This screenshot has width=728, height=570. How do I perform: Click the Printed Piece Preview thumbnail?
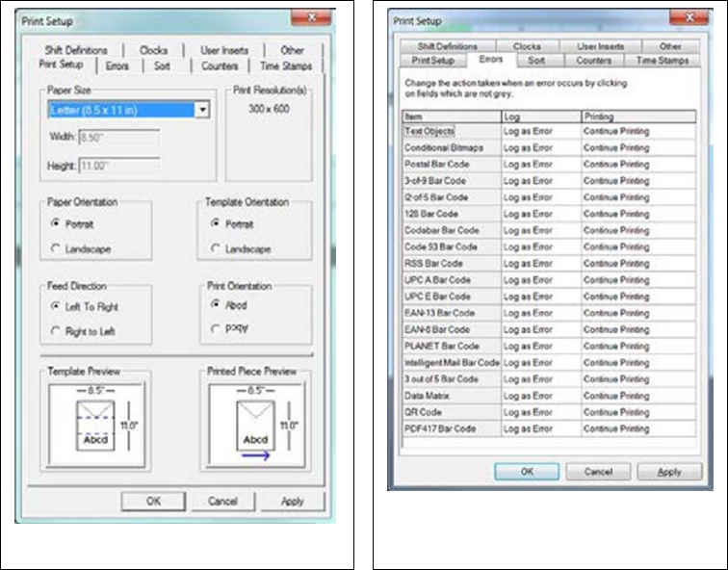click(x=256, y=424)
